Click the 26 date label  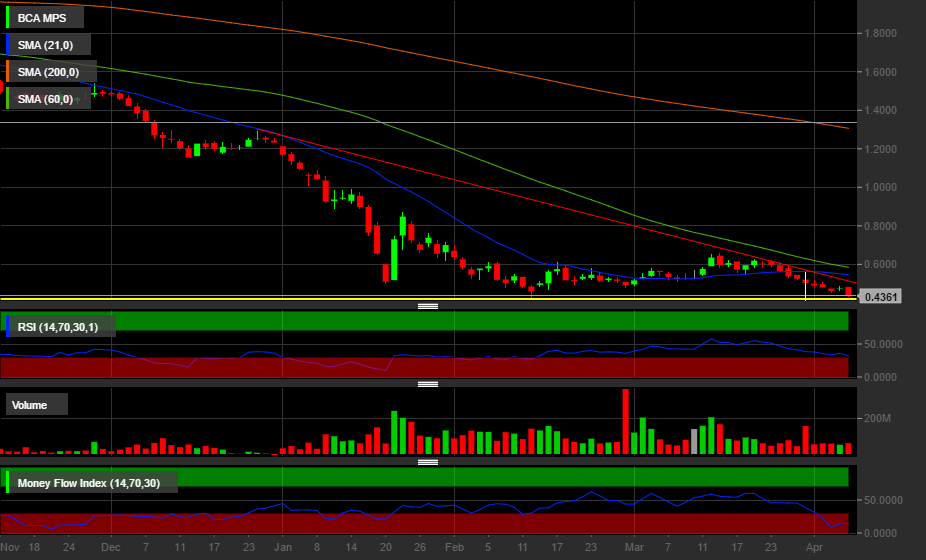(x=420, y=547)
